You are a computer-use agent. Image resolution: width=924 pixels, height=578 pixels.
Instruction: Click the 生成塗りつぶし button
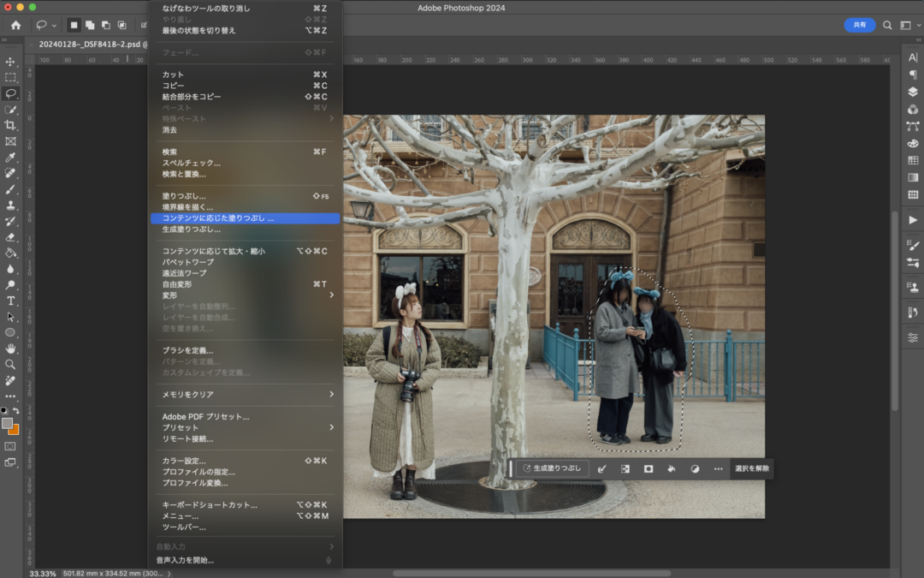click(552, 468)
